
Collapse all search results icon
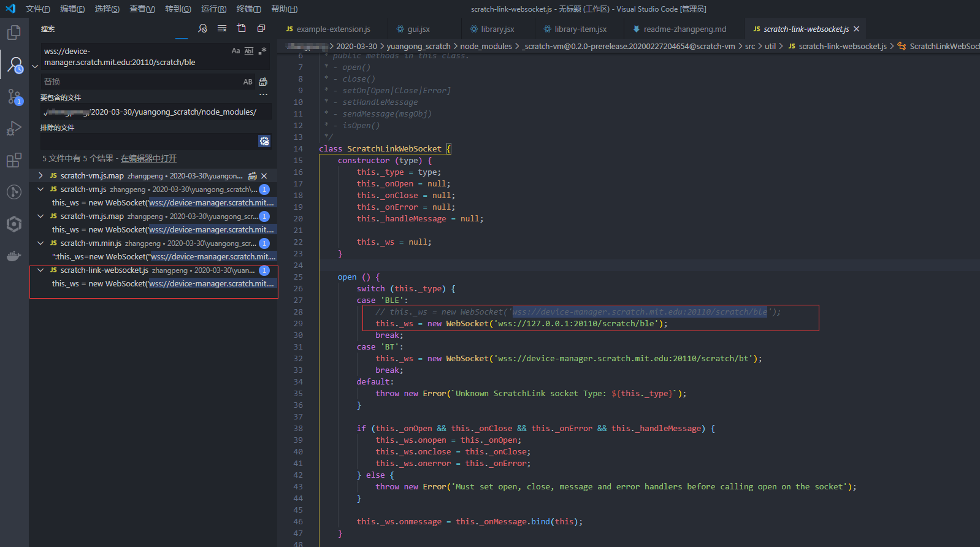261,29
